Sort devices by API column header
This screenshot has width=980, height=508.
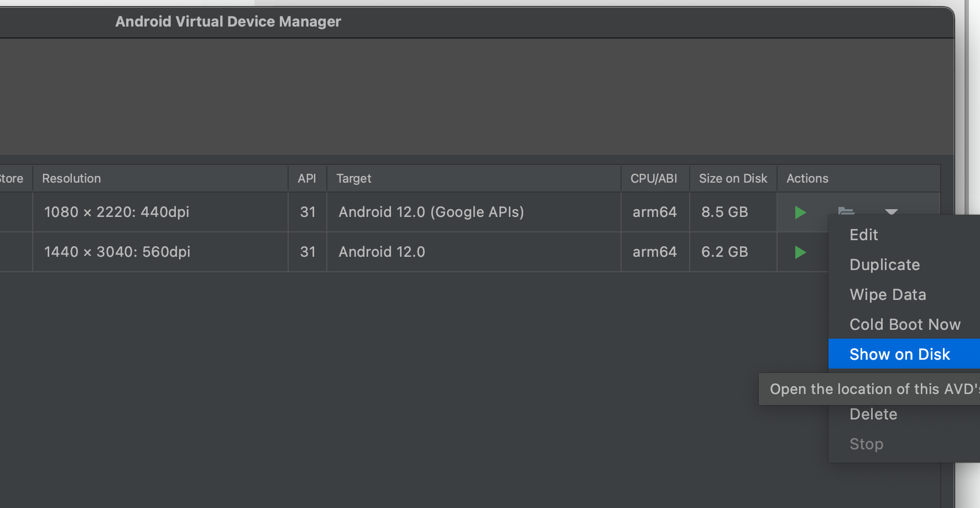pyautogui.click(x=307, y=179)
